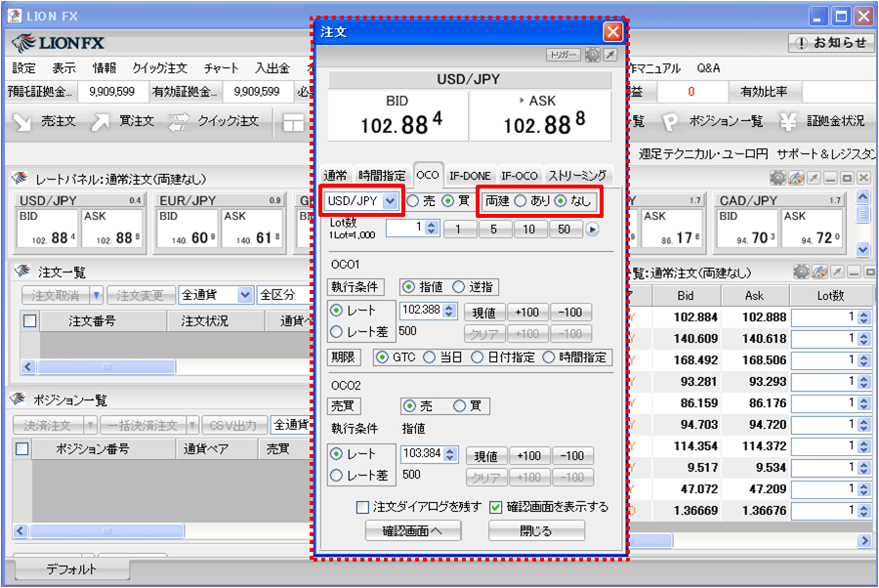The height and width of the screenshot is (588, 879).
Task: Open the gear settings in the order dialog
Action: click(x=593, y=55)
